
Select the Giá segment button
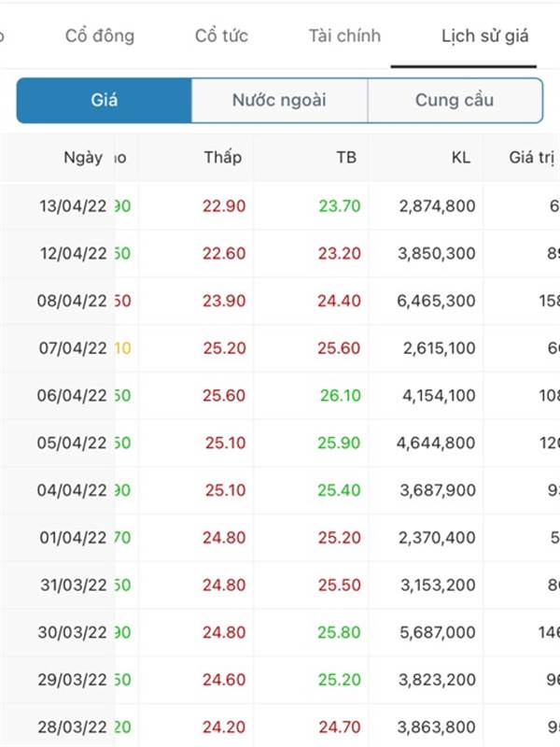105,101
